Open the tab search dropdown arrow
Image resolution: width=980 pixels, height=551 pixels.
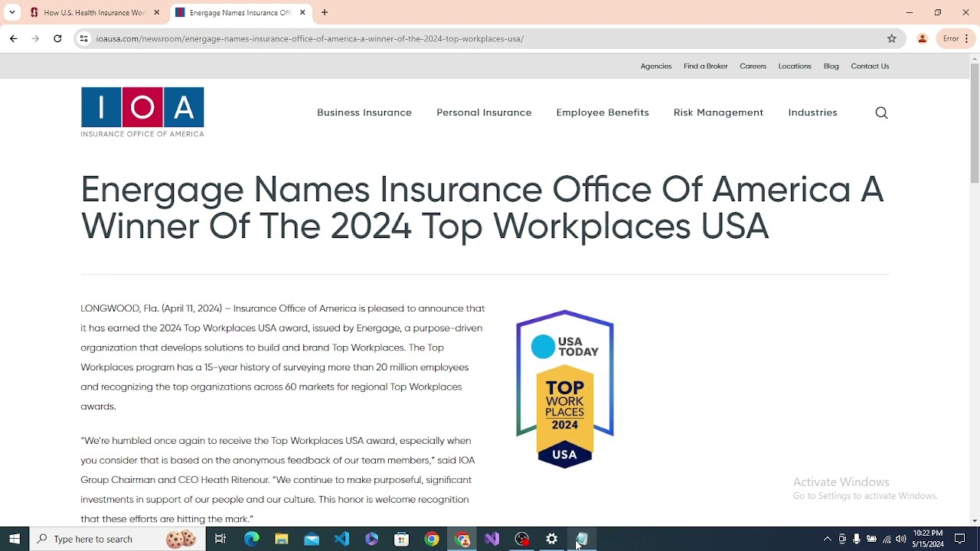11,12
